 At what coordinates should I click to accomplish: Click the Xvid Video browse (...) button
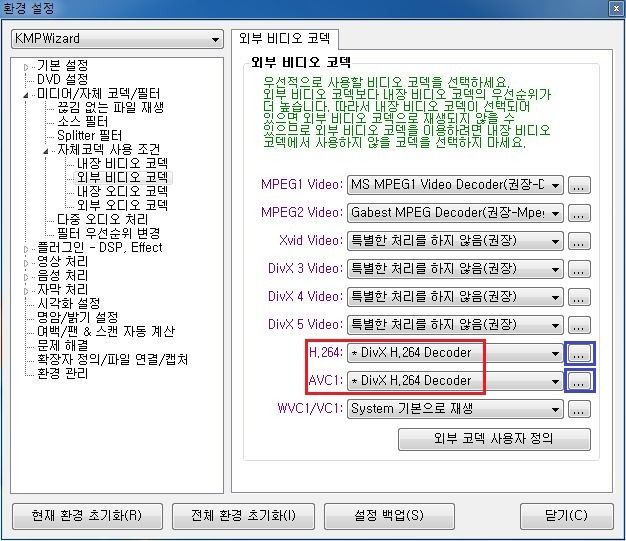(579, 241)
